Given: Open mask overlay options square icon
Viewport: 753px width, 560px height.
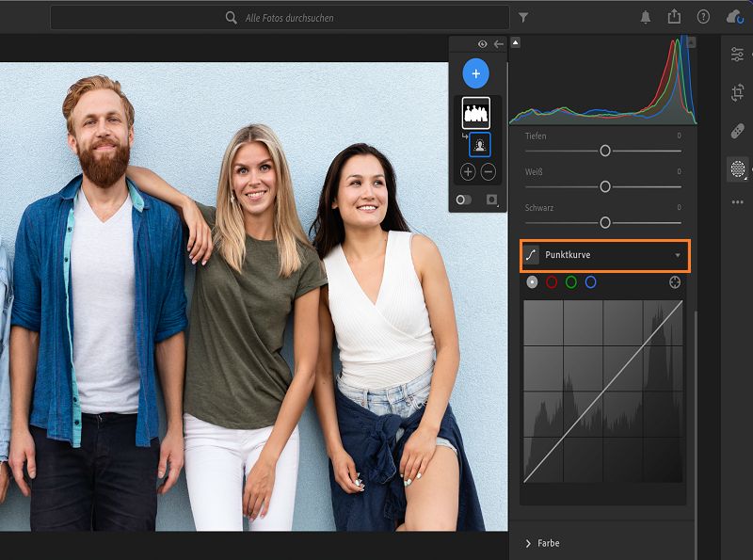Looking at the screenshot, I should tap(491, 200).
